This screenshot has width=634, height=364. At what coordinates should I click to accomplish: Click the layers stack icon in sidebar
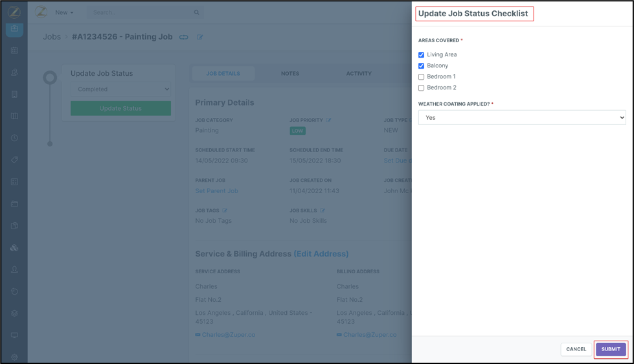point(14,313)
